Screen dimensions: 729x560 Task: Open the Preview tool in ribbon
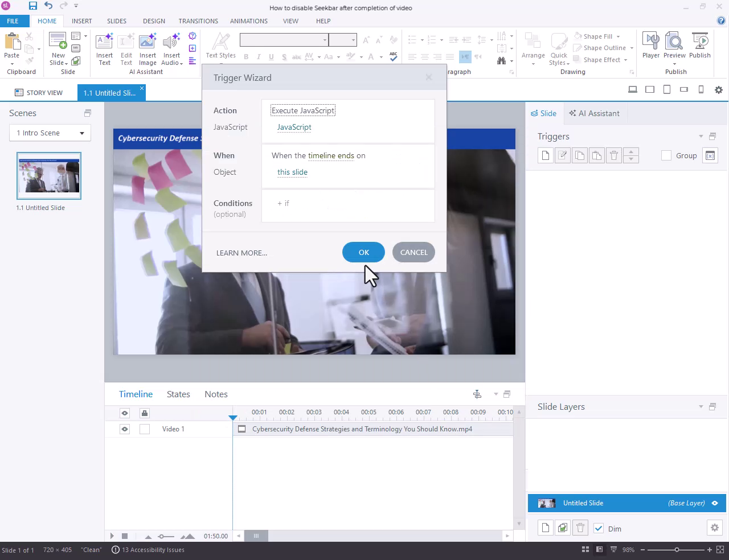674,46
